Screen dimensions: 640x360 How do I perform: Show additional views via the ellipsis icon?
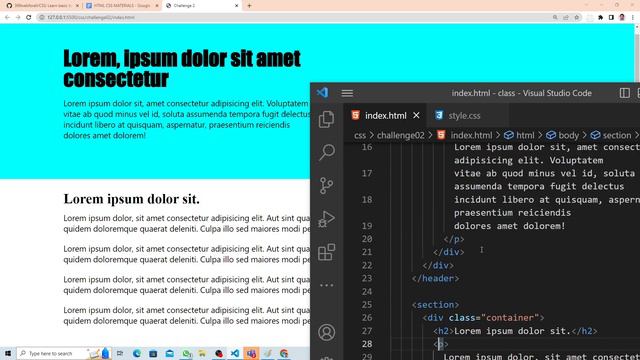coord(327,285)
